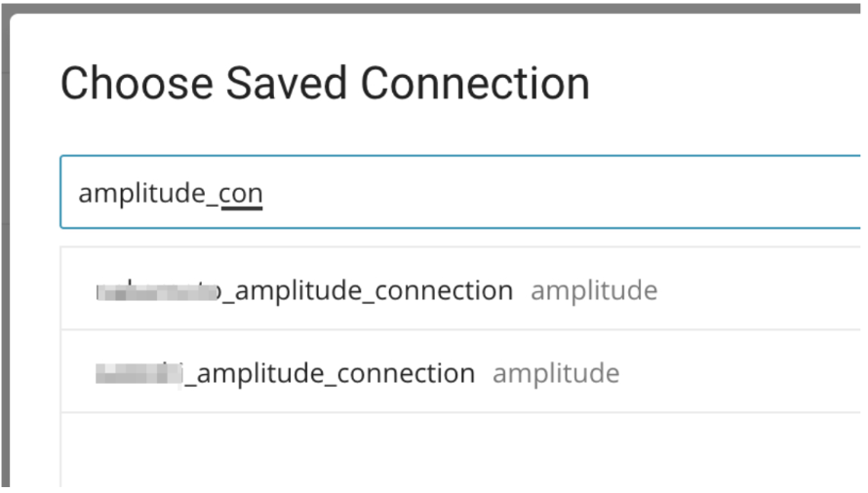
Task: Click the gray "amplitude" type label in second row
Action: pyautogui.click(x=555, y=373)
